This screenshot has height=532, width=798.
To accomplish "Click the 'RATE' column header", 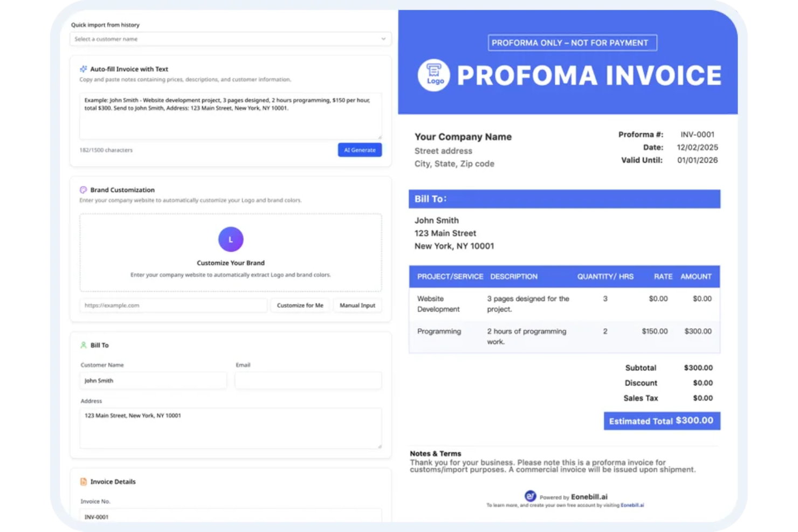I will (663, 277).
